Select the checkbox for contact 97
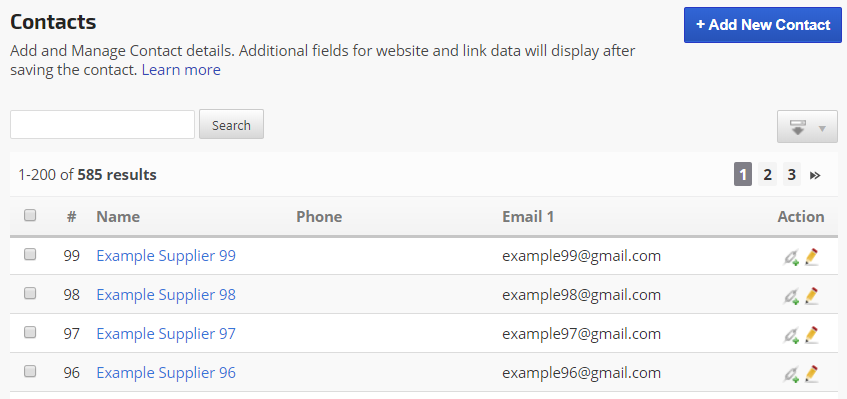 (30, 333)
